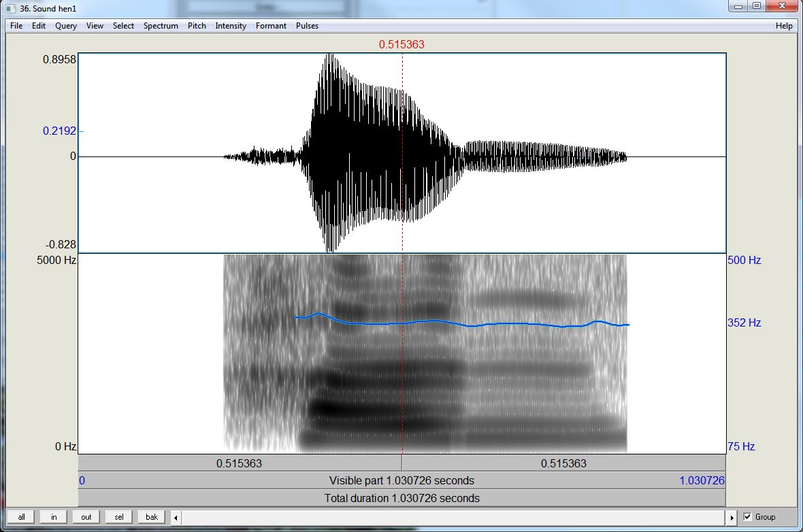Image resolution: width=803 pixels, height=532 pixels.
Task: Toggle the Group checkbox
Action: point(747,516)
